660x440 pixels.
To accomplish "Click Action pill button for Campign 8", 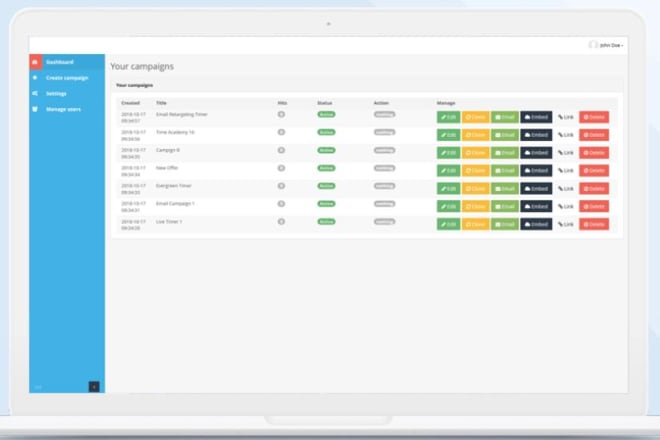I will [x=384, y=150].
